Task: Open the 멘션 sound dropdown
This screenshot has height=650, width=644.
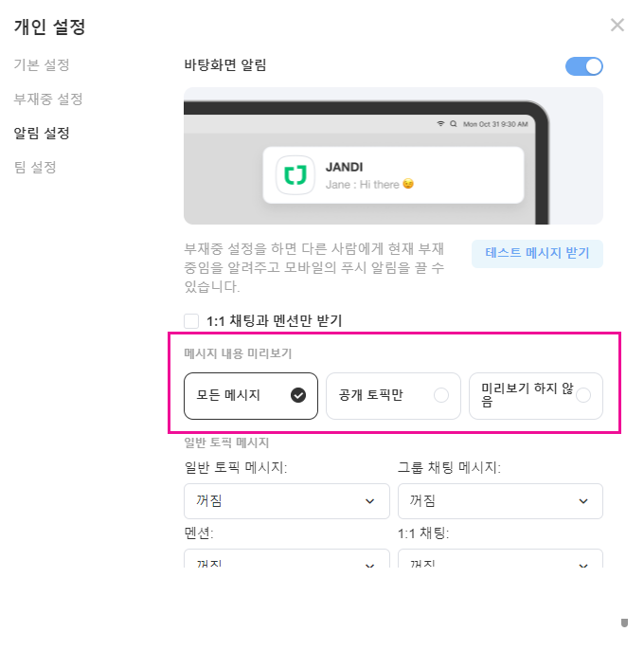Action: [287, 558]
